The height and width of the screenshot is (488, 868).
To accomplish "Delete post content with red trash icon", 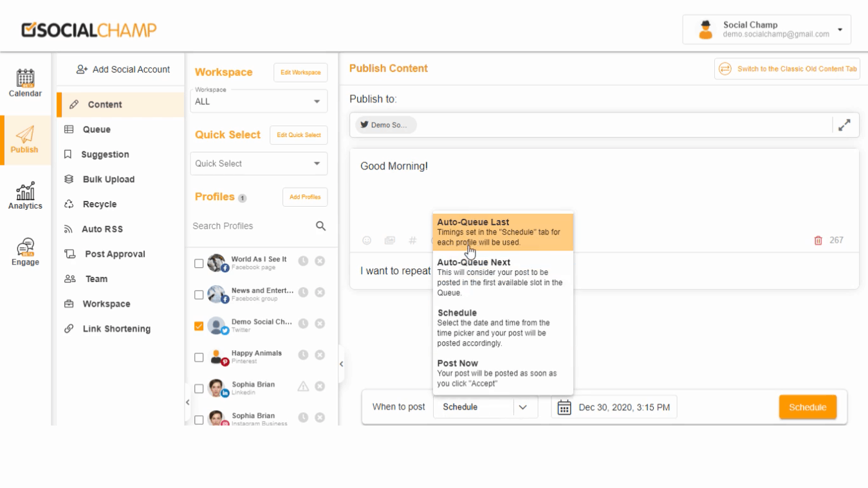I will (818, 240).
